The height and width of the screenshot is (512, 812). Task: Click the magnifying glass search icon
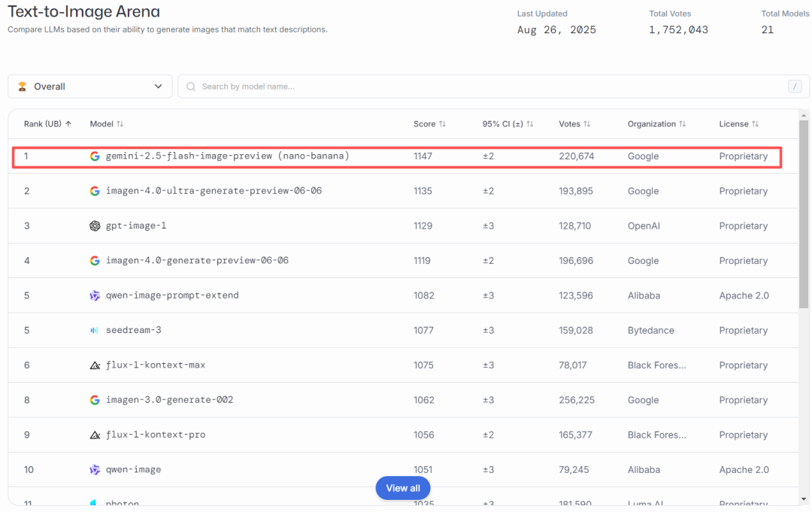tap(191, 86)
